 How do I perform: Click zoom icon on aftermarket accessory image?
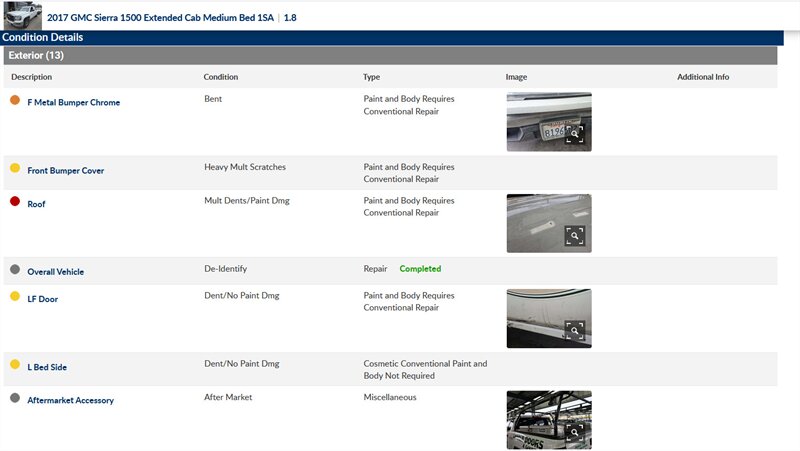[575, 432]
